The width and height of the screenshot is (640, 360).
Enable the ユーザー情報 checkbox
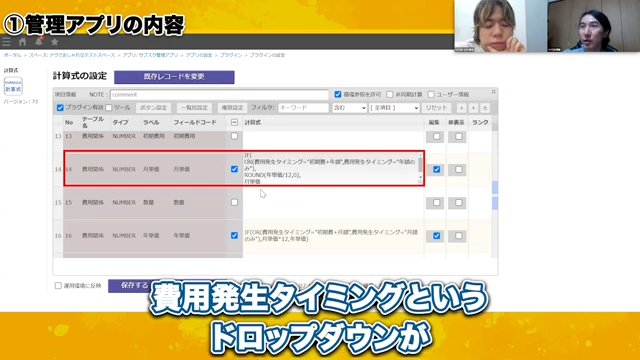(x=431, y=94)
